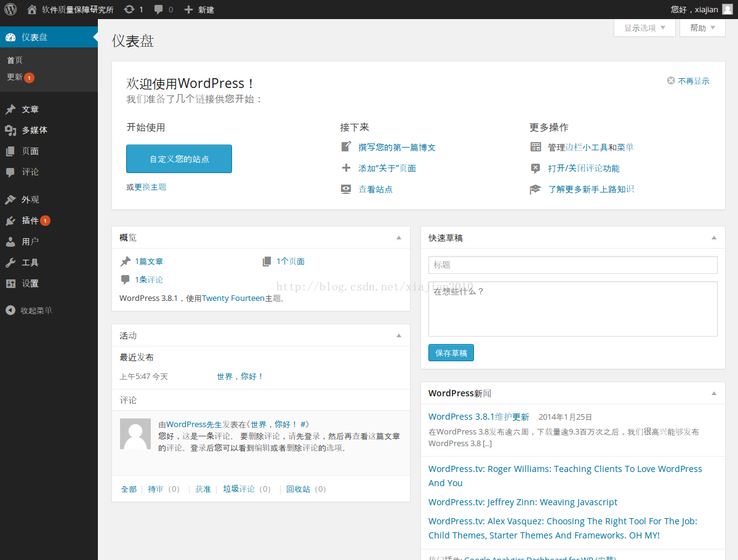Click the 文章 pushpin icon in sidebar
738x560 pixels.
10,109
